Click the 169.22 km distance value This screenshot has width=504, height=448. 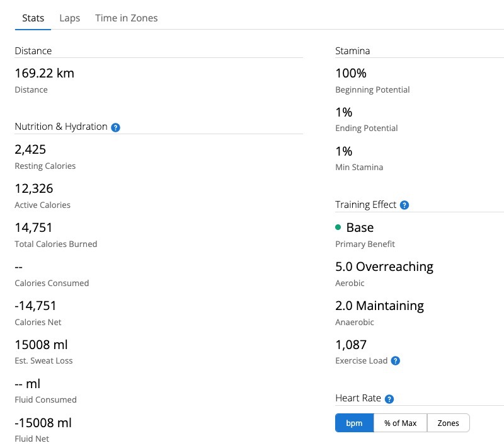click(x=44, y=73)
